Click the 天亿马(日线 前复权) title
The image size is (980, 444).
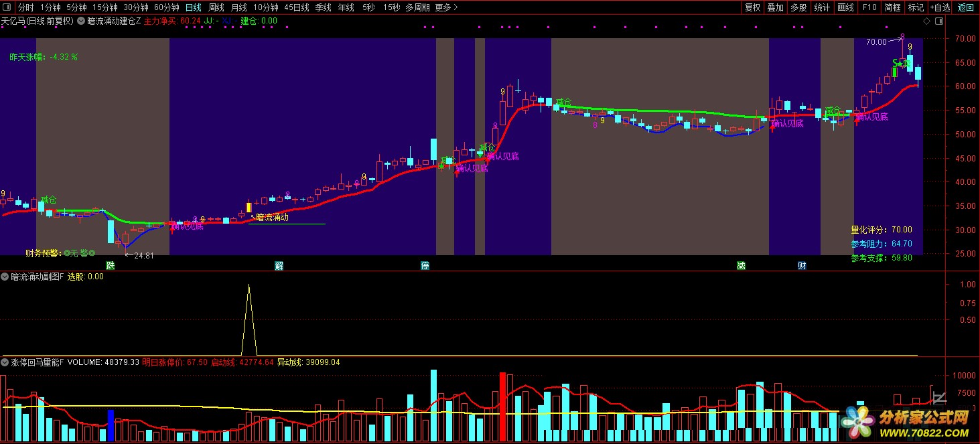[x=38, y=21]
